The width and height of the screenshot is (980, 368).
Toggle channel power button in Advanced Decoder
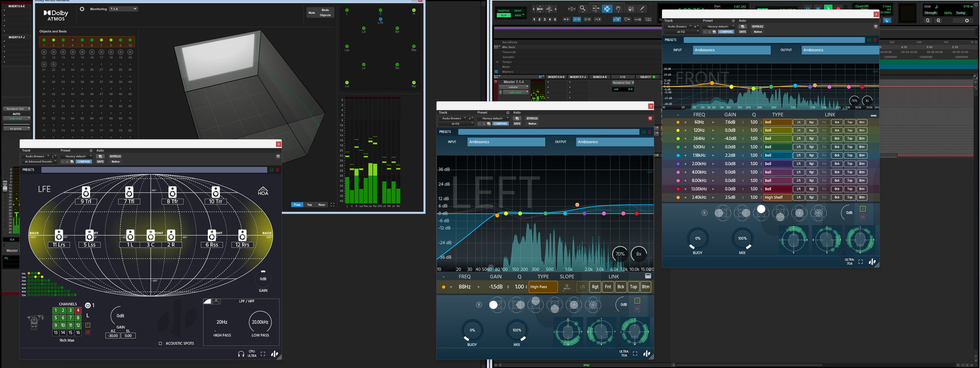(x=88, y=305)
